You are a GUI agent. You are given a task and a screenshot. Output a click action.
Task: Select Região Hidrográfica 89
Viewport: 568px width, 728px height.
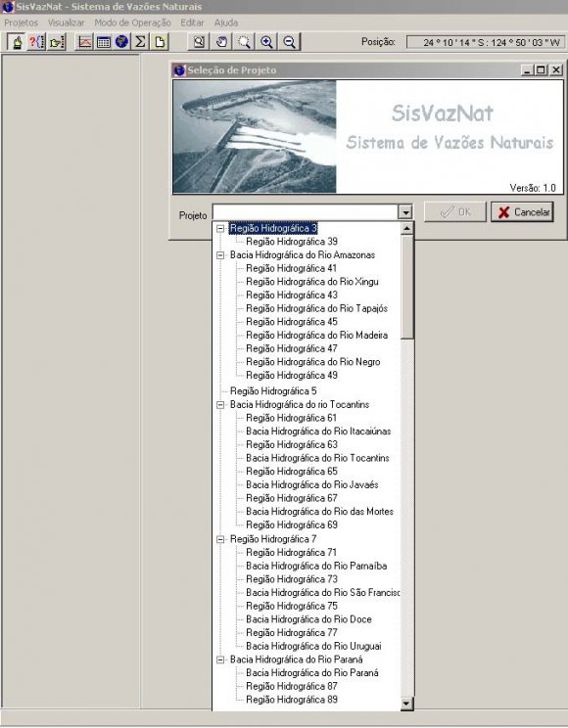[292, 701]
